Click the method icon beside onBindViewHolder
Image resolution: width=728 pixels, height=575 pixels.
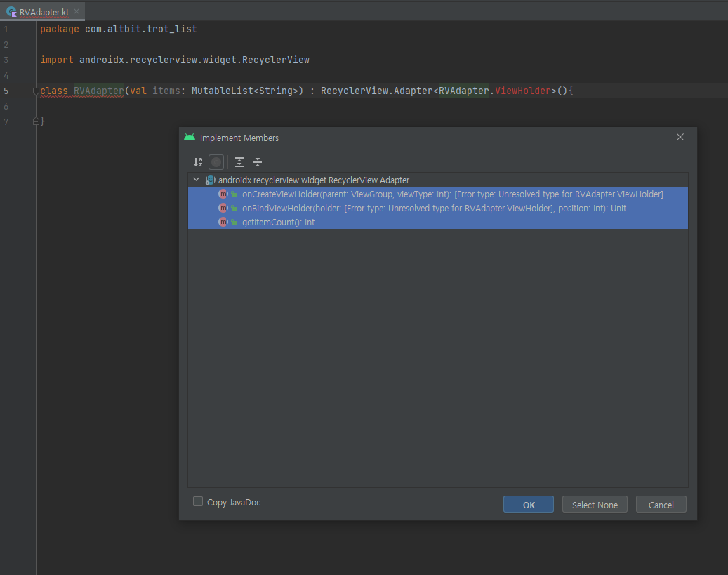point(223,208)
